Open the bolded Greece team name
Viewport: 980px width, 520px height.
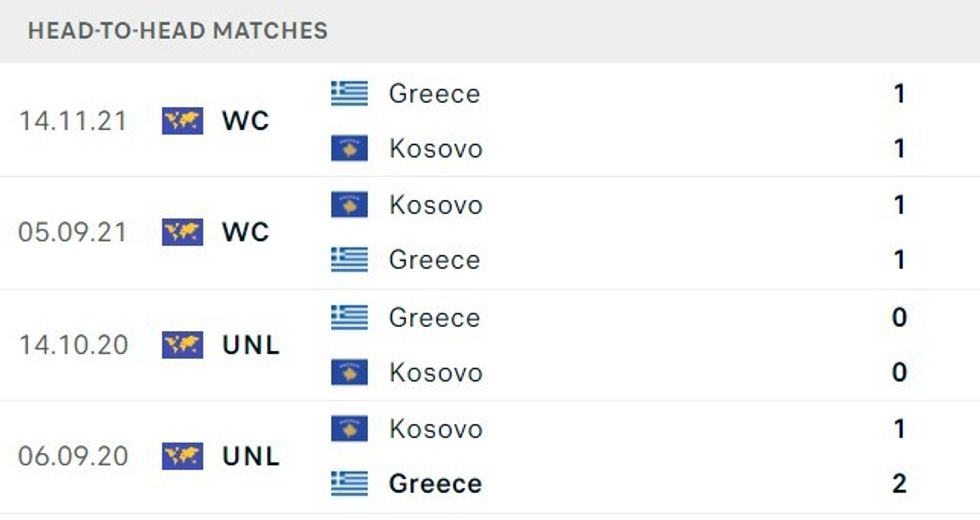pyautogui.click(x=435, y=484)
